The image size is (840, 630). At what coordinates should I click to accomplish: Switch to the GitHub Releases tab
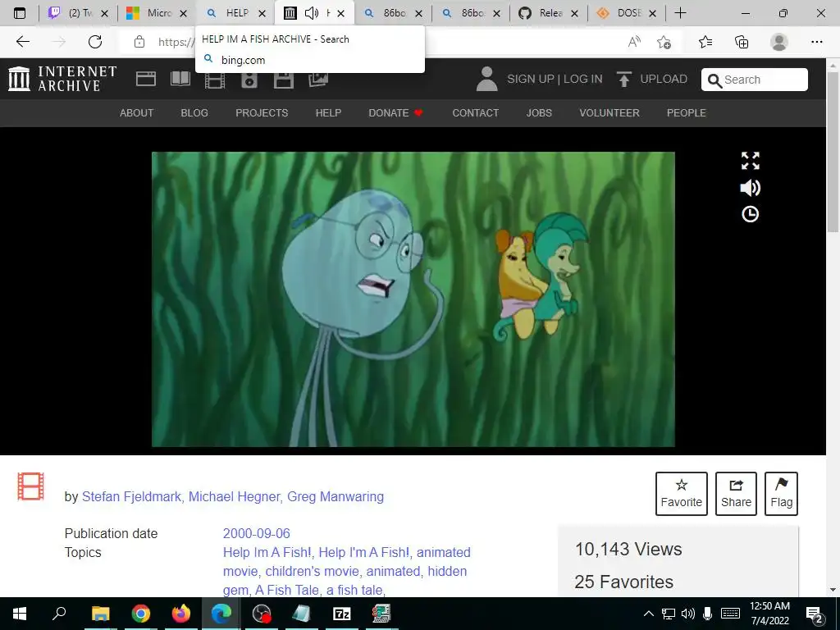click(549, 13)
